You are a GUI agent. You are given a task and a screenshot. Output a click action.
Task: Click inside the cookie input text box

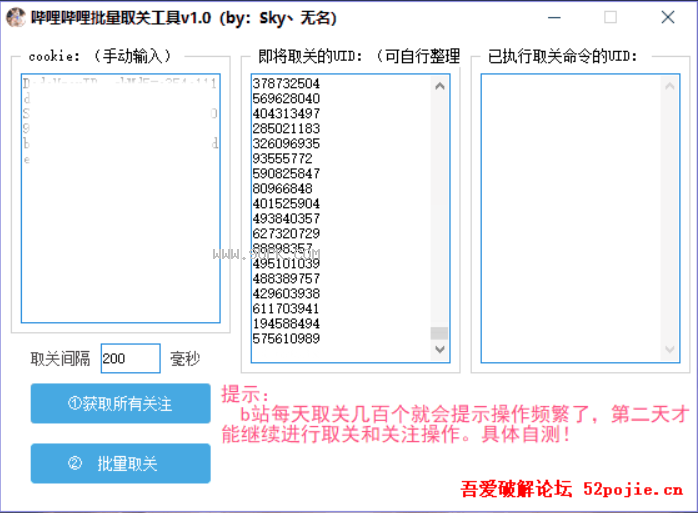coord(121,198)
